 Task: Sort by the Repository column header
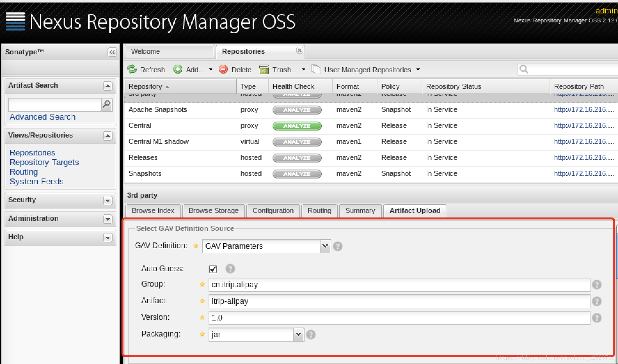pyautogui.click(x=180, y=86)
